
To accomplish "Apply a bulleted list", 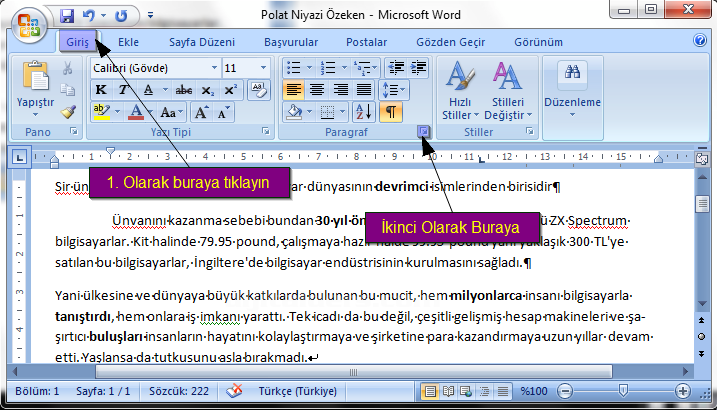I will pos(294,68).
